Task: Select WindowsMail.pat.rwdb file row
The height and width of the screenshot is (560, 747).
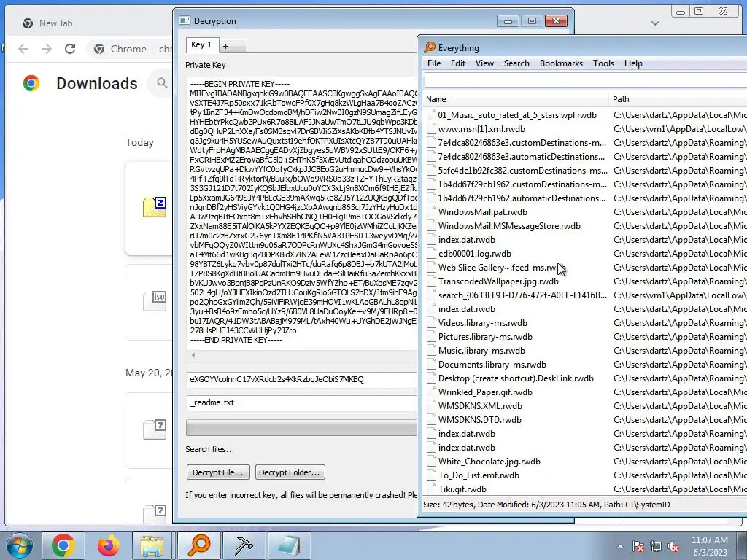Action: tap(483, 212)
